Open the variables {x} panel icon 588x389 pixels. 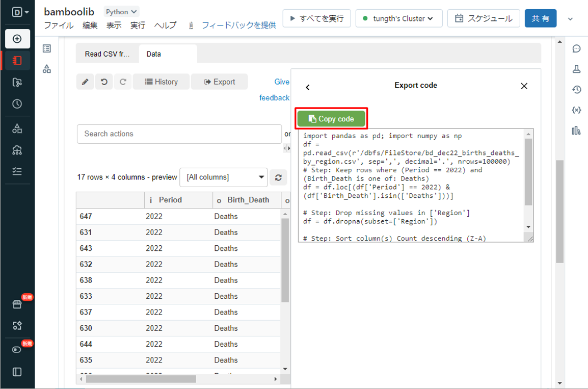point(576,110)
